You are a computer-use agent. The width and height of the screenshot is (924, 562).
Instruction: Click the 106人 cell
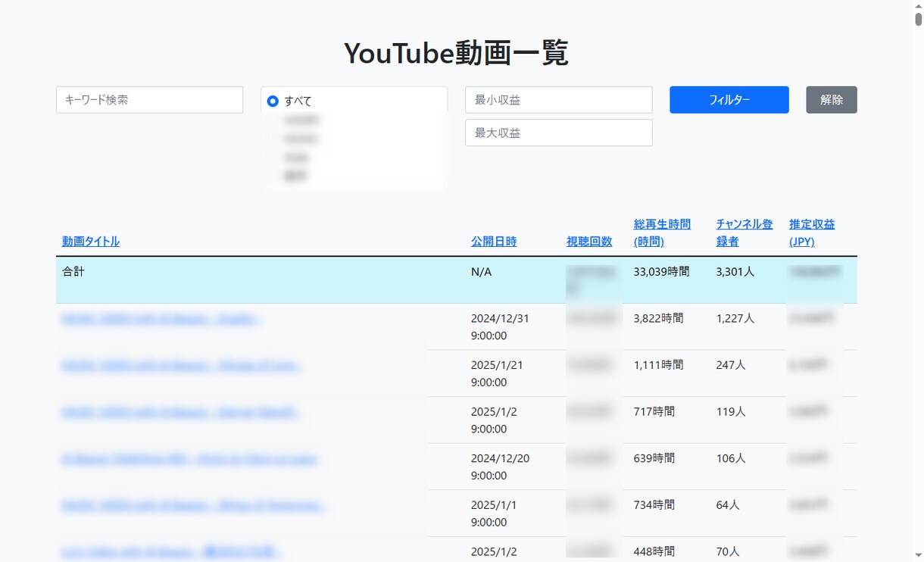[731, 459]
